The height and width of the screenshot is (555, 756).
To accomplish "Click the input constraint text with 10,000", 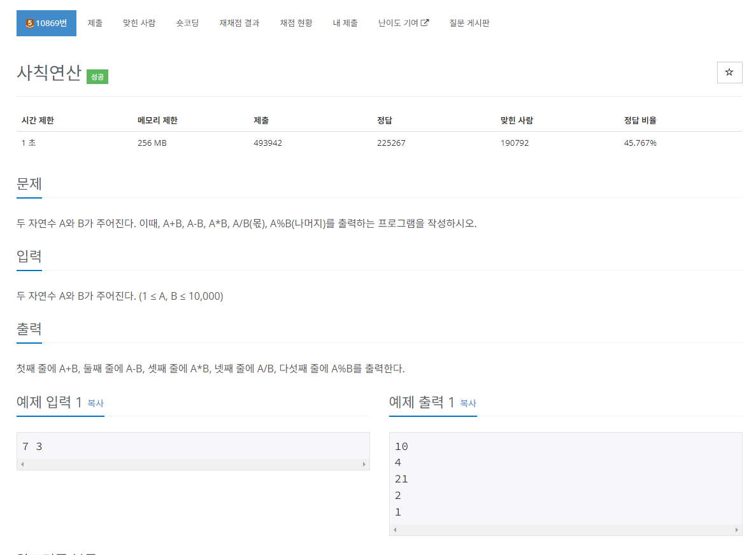I will (120, 297).
